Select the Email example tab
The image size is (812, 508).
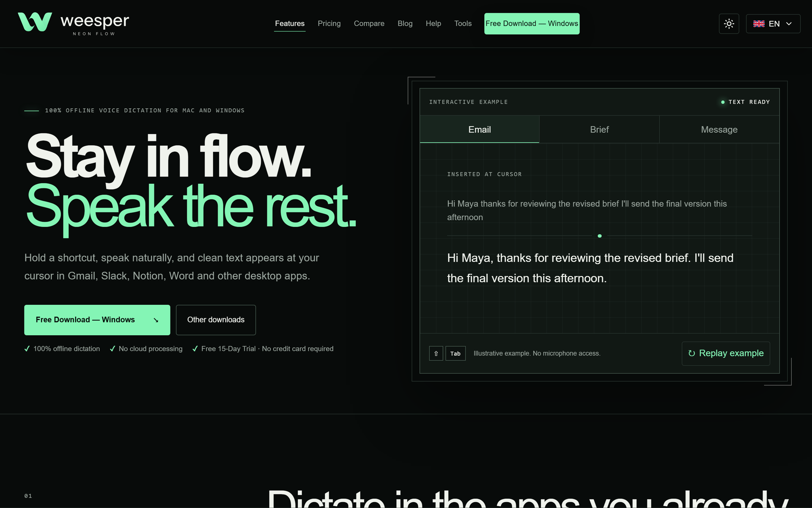pyautogui.click(x=480, y=130)
